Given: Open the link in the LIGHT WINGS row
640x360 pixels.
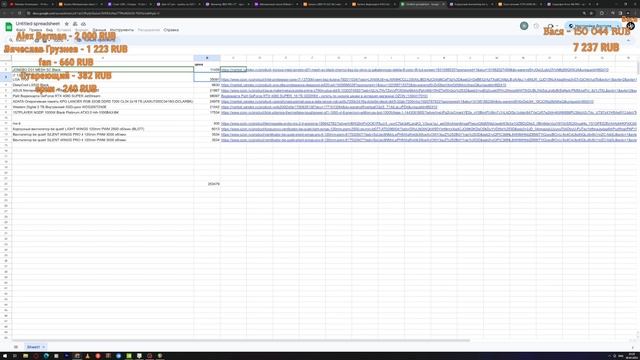Looking at the screenshot, I should click(429, 129).
